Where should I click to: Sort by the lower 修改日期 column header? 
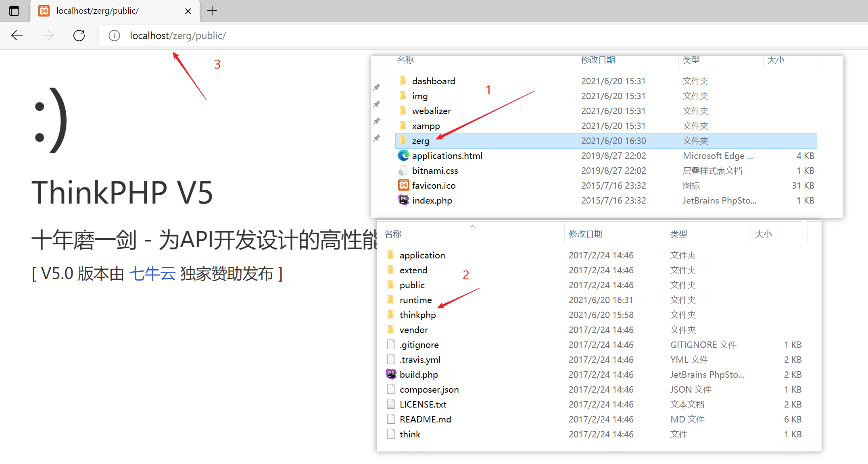click(586, 234)
